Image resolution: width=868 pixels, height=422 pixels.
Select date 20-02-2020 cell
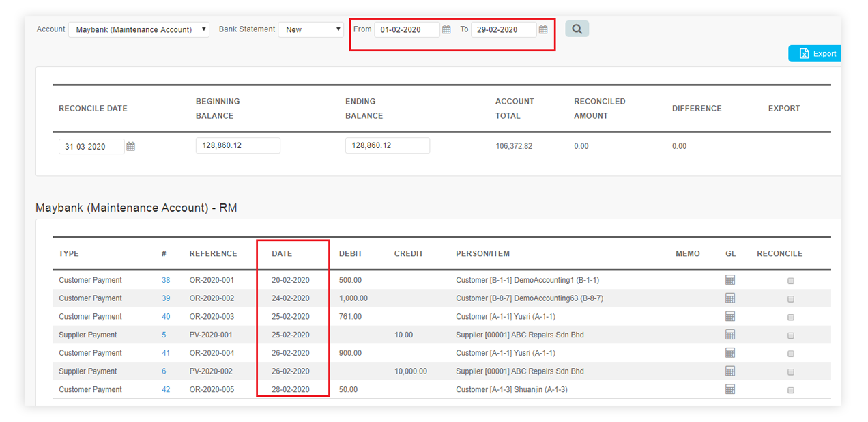(291, 280)
